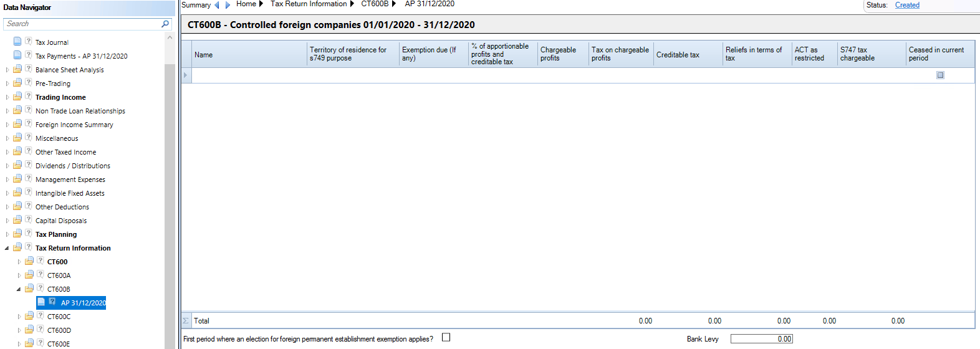
Task: Open Tax Return Information breadcrumb
Action: tap(309, 4)
